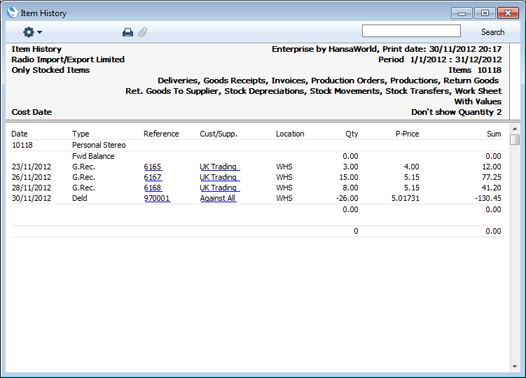Click item number 10118 in the list
Image resolution: width=526 pixels, height=378 pixels.
[x=22, y=145]
